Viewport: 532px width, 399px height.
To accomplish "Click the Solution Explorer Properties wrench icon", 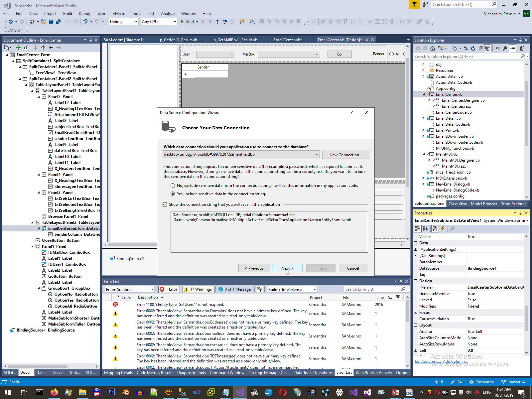I will click(505, 48).
